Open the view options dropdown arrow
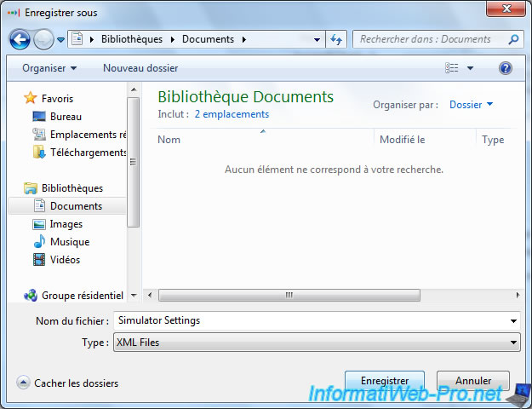The image size is (532, 409). pos(470,68)
